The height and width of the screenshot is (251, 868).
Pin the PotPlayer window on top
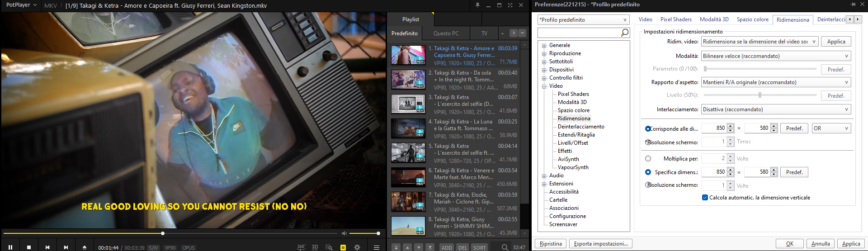point(477,5)
